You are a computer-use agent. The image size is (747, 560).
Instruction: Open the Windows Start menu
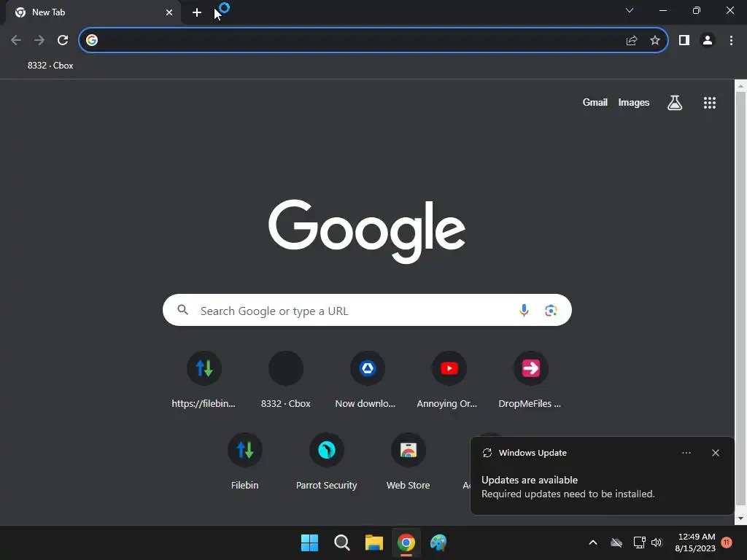pos(309,542)
